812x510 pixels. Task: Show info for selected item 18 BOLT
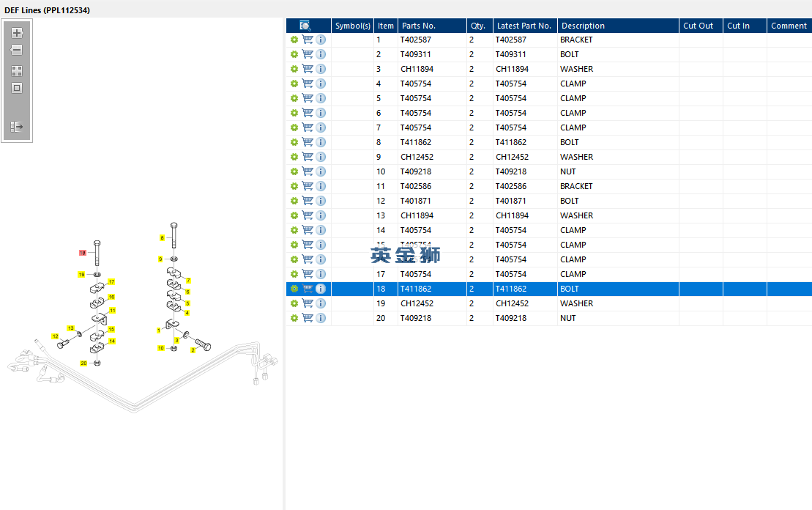[321, 289]
